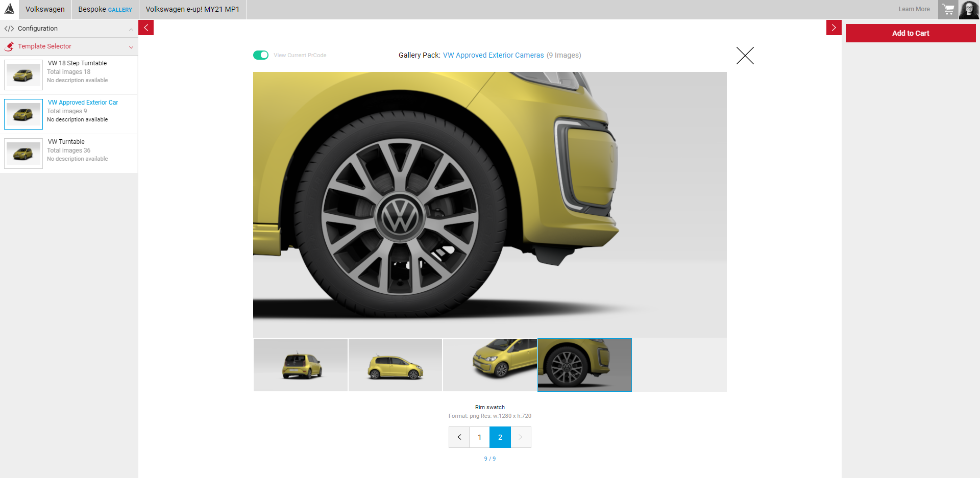
Task: Open the VW Approved Exterior Cameras link
Action: pos(494,55)
